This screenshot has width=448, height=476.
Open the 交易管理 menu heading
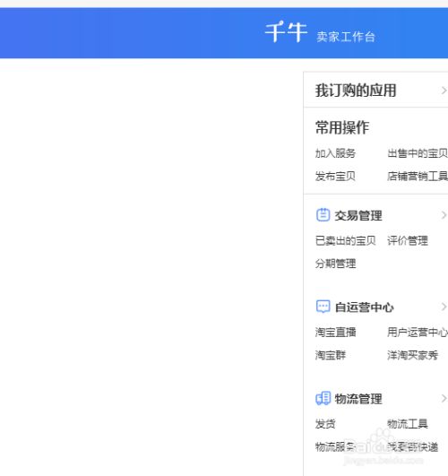358,215
